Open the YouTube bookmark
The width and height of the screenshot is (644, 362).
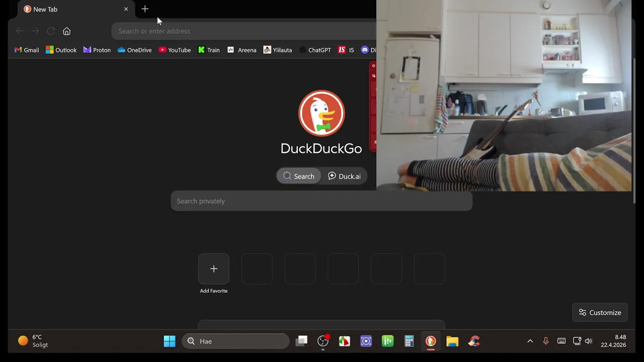(175, 50)
